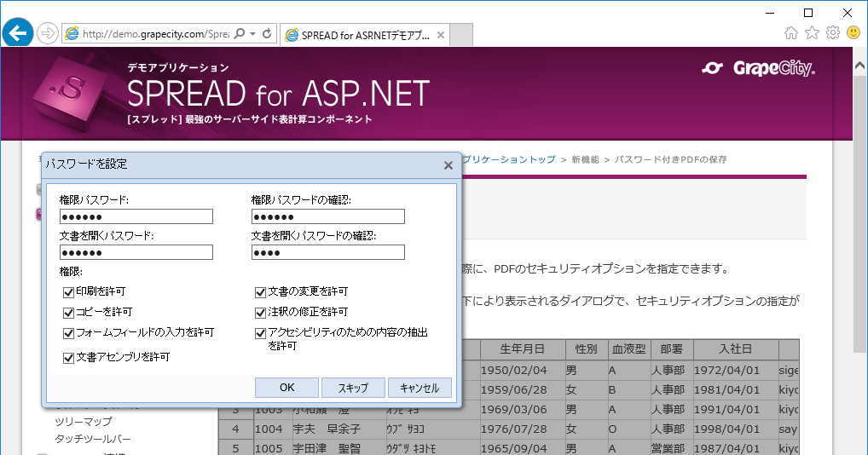Open the Tools gear icon
The height and width of the screenshot is (455, 868).
[x=832, y=32]
